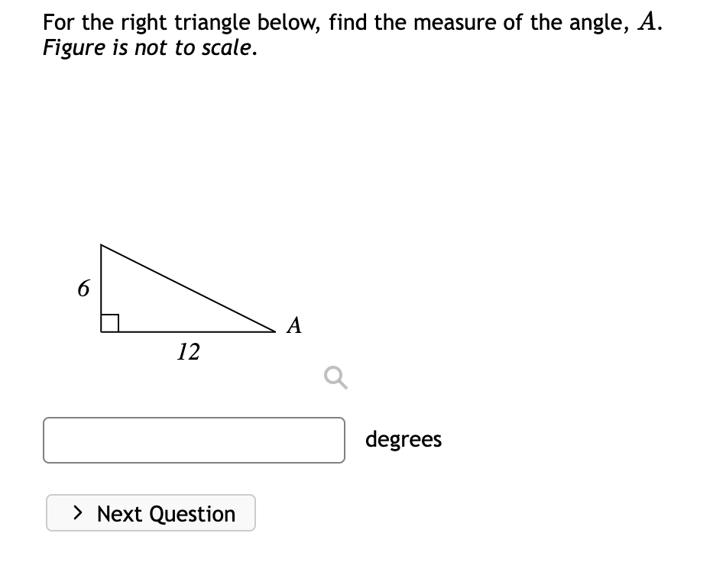Place cursor in the blank answer field

point(194,440)
